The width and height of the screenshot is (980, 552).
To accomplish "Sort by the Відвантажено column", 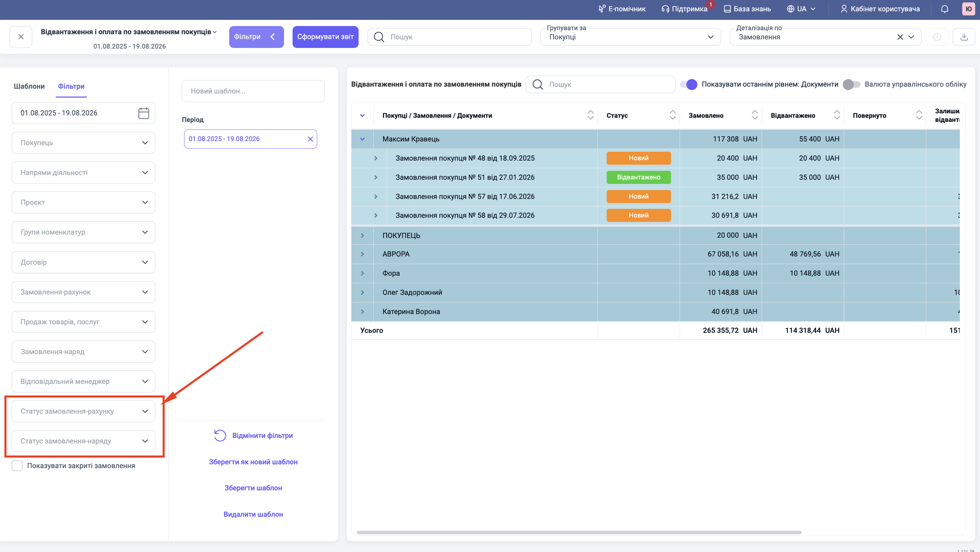I will pyautogui.click(x=837, y=115).
